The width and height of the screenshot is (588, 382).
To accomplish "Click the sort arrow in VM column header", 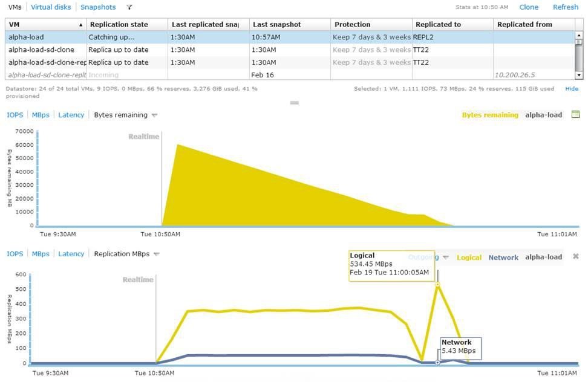I will (x=81, y=25).
